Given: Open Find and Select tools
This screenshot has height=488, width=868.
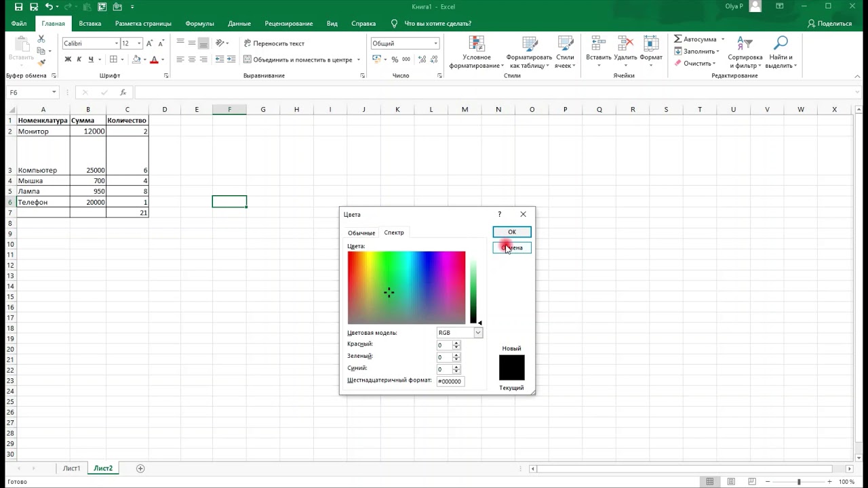Looking at the screenshot, I should (x=781, y=52).
